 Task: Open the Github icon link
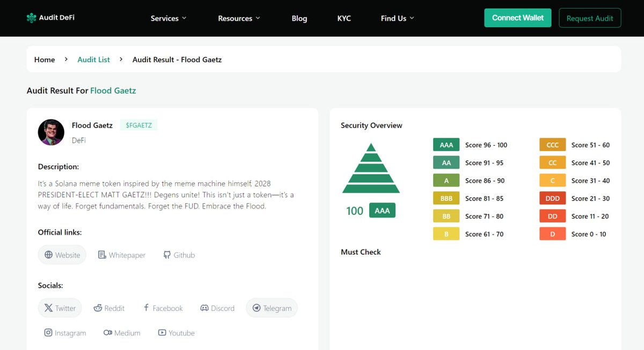click(167, 255)
